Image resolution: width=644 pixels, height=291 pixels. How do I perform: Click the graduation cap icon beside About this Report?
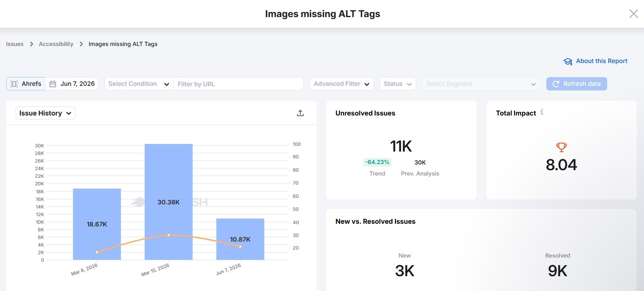(x=568, y=62)
